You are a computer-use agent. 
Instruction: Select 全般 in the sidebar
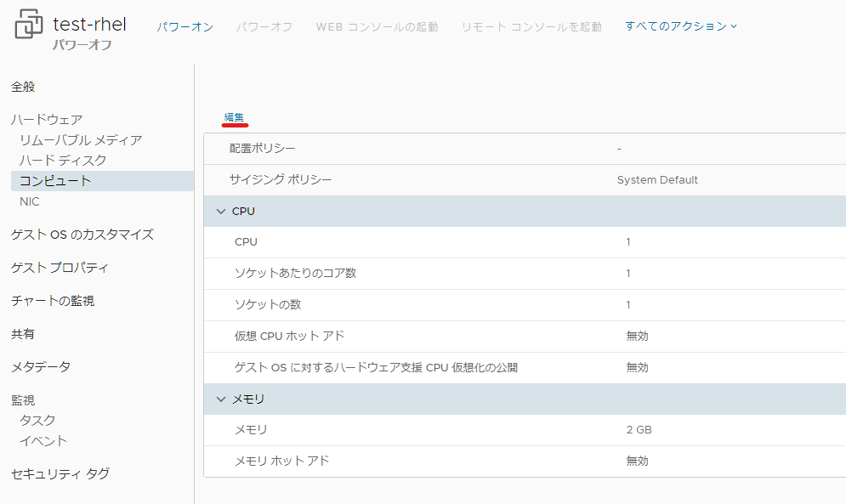coord(23,87)
